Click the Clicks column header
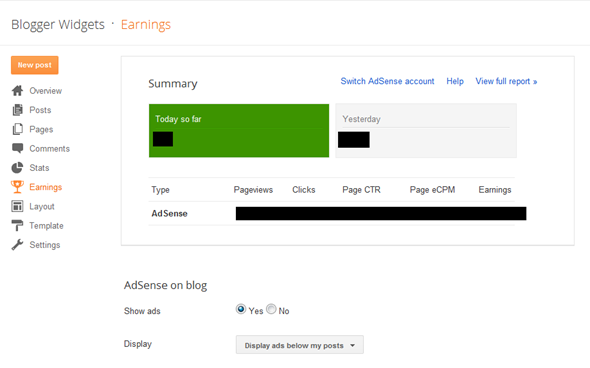The width and height of the screenshot is (590, 368). pyautogui.click(x=304, y=190)
